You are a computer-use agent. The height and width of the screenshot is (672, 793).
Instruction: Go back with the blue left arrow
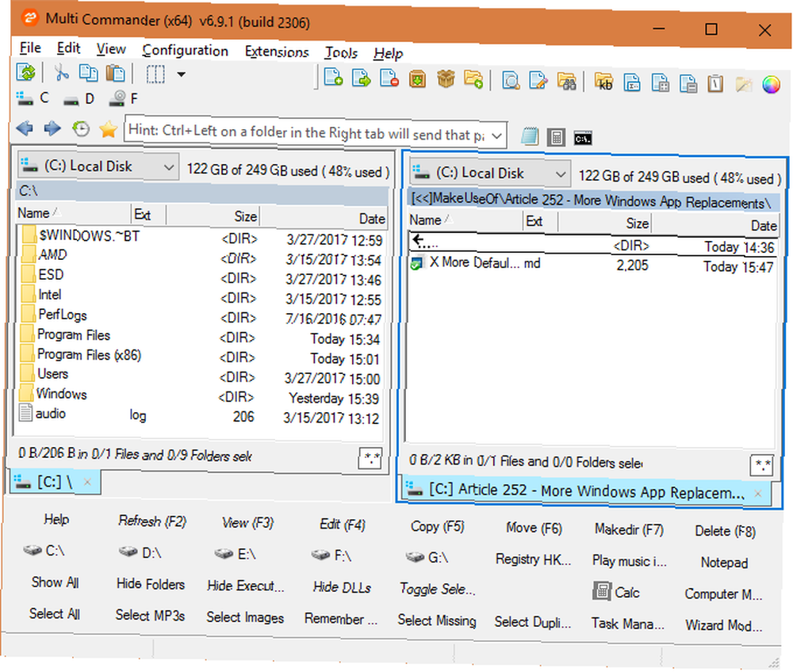coord(25,128)
